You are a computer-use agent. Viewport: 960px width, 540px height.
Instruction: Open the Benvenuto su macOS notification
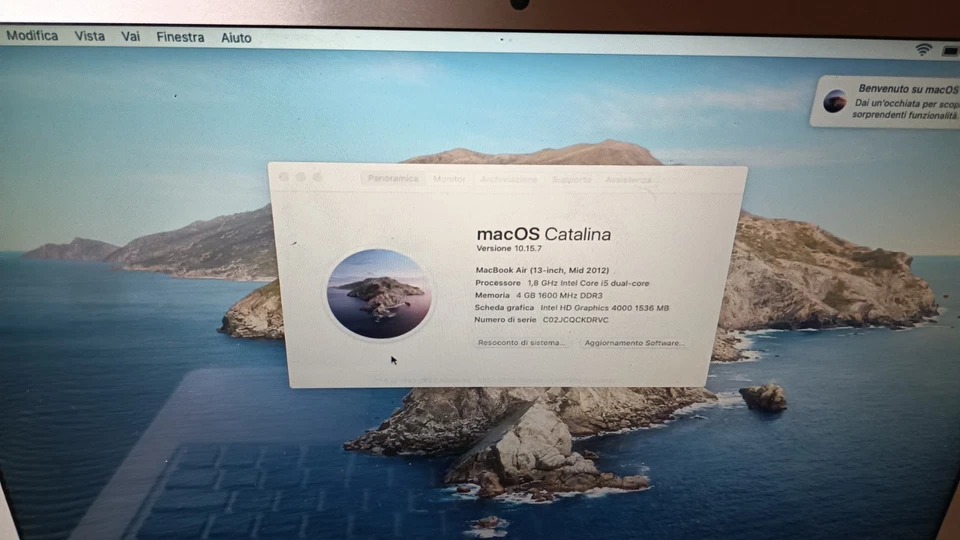pos(887,102)
